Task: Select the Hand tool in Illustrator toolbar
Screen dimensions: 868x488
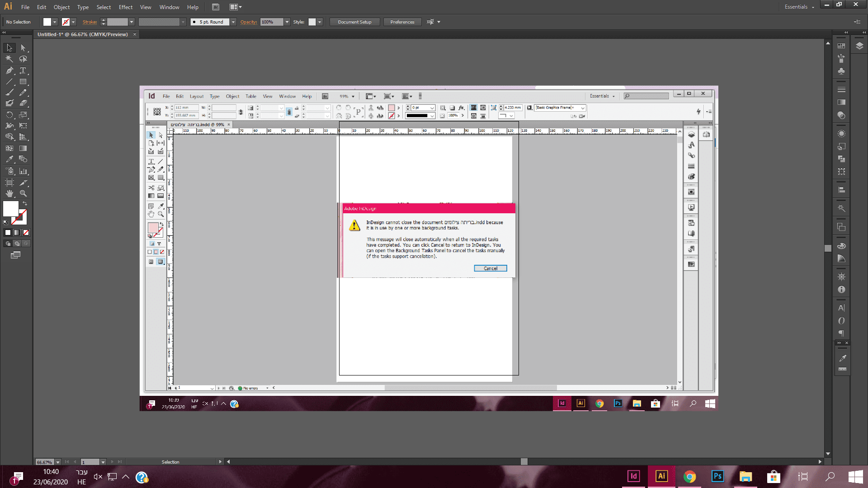Action: tap(9, 193)
